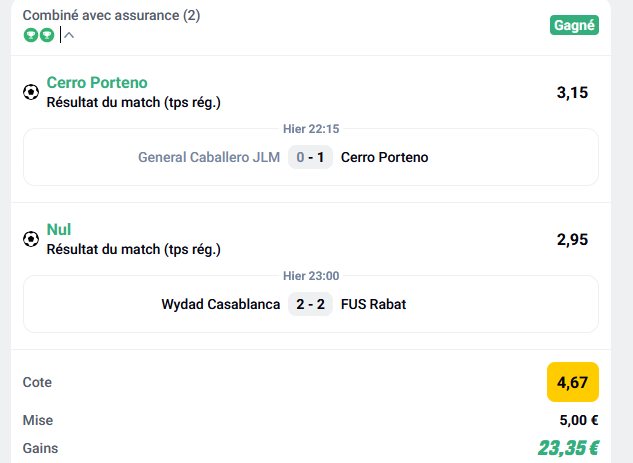This screenshot has height=463, width=633.
Task: Click the 0 - 1 score box
Action: click(x=310, y=157)
